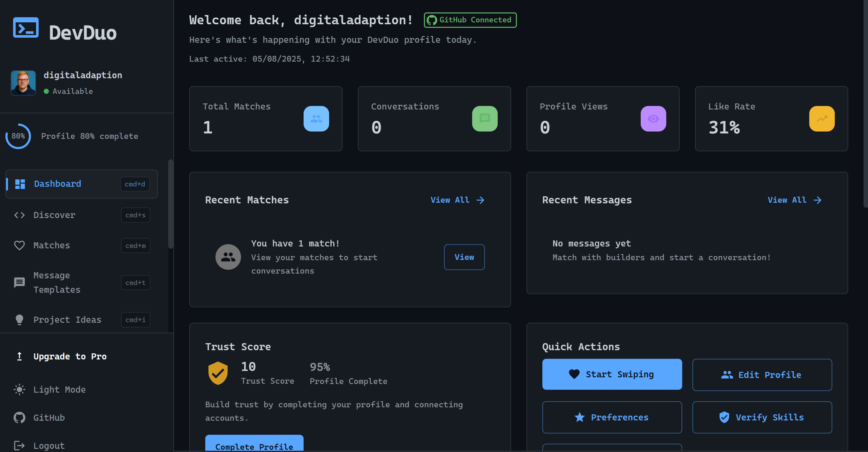Click the cmd+i shortcut badge

coord(135,320)
